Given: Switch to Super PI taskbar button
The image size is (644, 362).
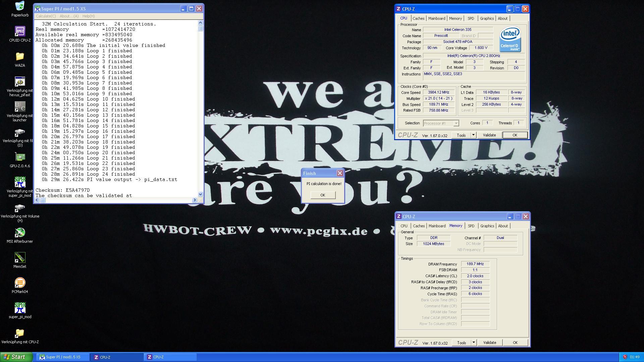Looking at the screenshot, I should pyautogui.click(x=63, y=357).
